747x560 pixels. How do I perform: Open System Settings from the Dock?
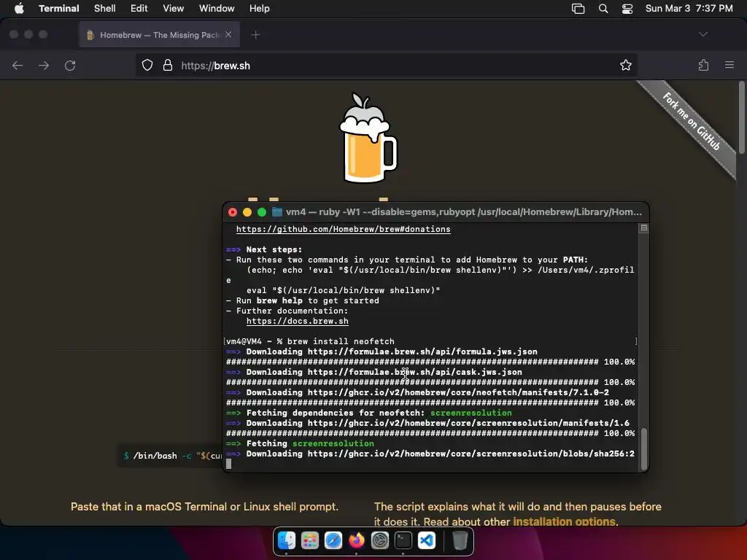tap(379, 540)
